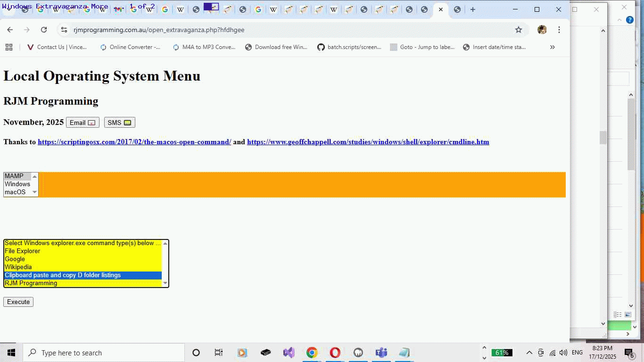Open the Chrome three-dot menu
This screenshot has height=362, width=644.
pyautogui.click(x=559, y=29)
